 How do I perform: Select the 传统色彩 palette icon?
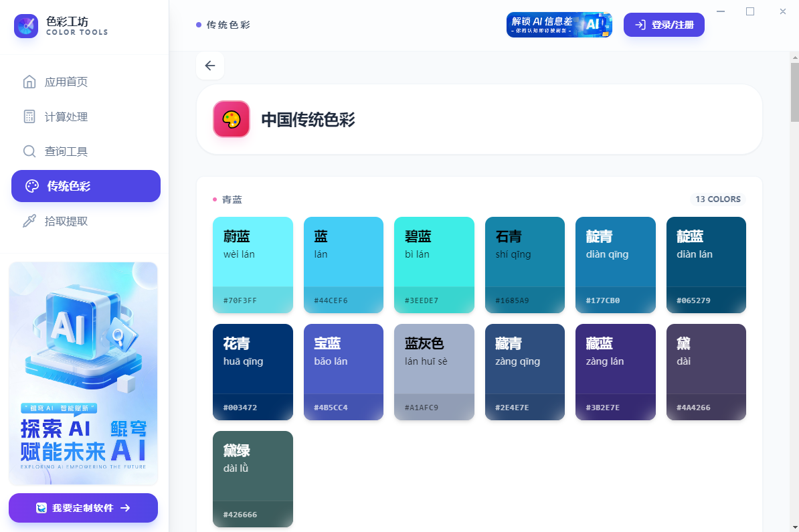[29, 186]
